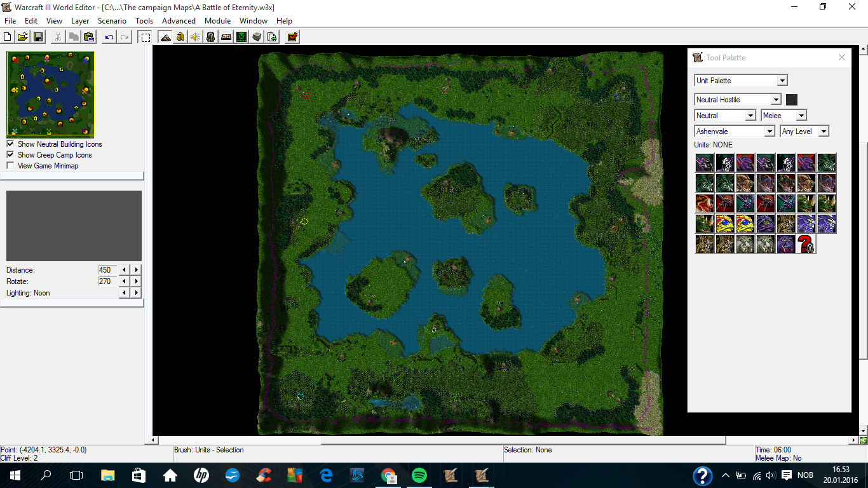
Task: Click the Distance value field
Action: click(x=108, y=270)
